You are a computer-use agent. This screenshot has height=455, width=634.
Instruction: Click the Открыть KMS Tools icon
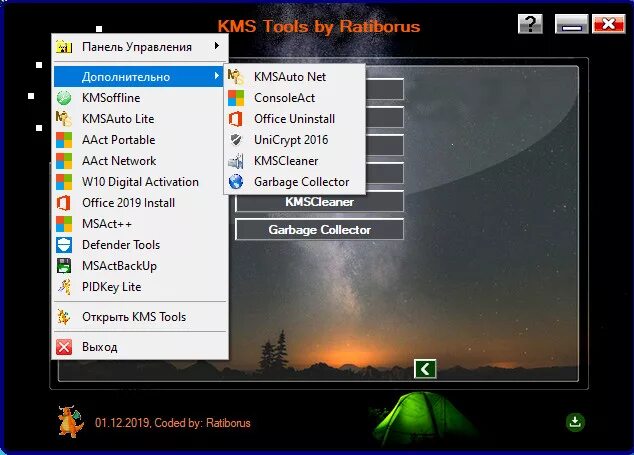coord(64,317)
